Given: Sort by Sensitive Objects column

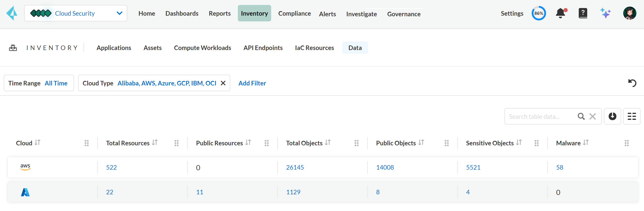Looking at the screenshot, I should tap(519, 142).
